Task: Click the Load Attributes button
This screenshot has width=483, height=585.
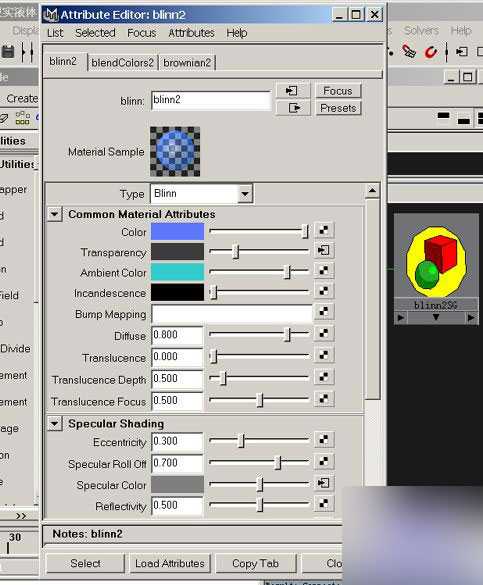Action: click(170, 563)
